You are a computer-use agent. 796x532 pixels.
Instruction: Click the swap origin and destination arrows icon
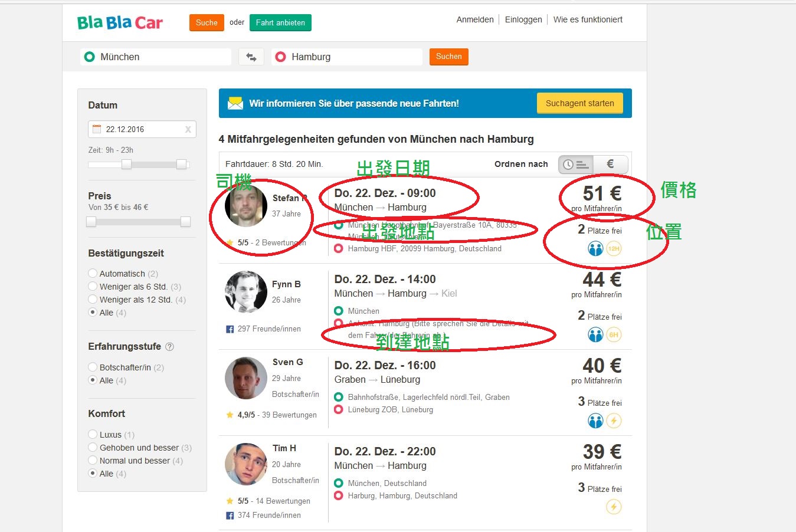(x=251, y=56)
